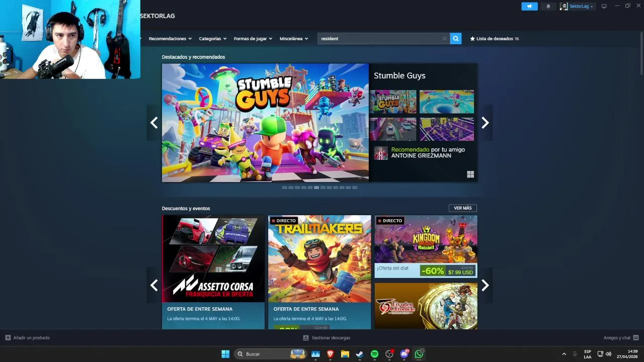
Task: Select the highlighted active carousel dot
Action: pos(316,188)
